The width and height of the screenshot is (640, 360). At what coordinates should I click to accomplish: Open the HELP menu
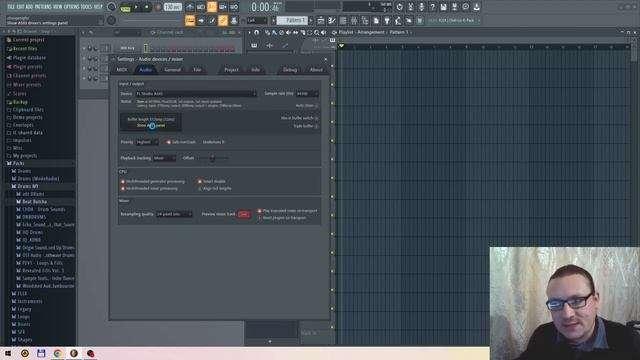[98, 7]
